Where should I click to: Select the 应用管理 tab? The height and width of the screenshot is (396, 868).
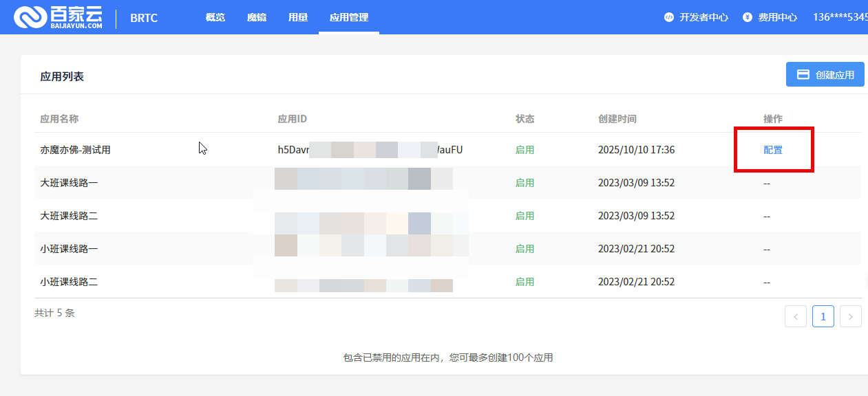click(x=348, y=17)
